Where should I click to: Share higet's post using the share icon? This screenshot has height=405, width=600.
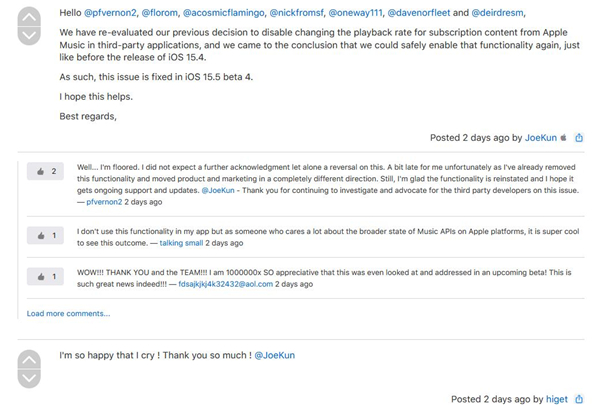(580, 399)
